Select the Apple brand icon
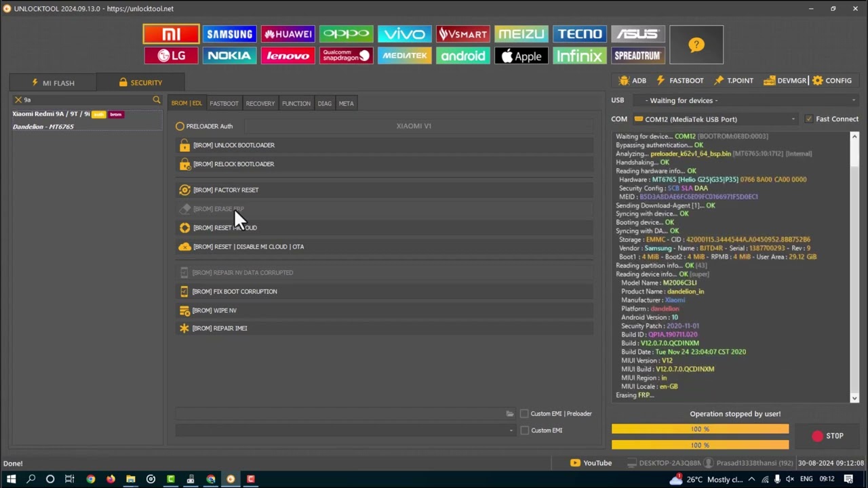The height and width of the screenshot is (488, 868). (521, 56)
